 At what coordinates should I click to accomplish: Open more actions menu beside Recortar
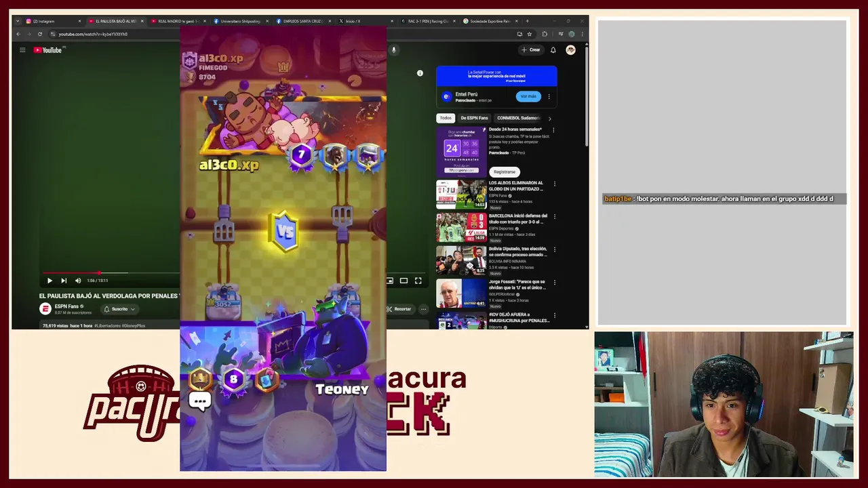point(423,309)
